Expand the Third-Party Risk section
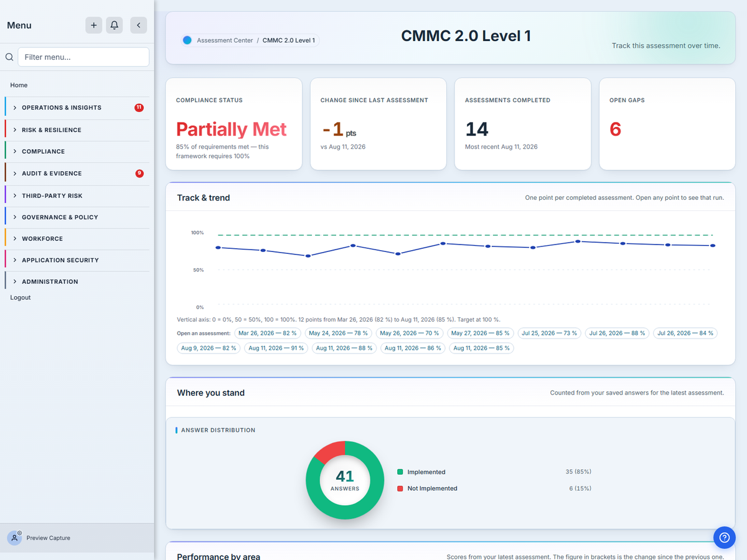The width and height of the screenshot is (747, 560). [x=77, y=195]
